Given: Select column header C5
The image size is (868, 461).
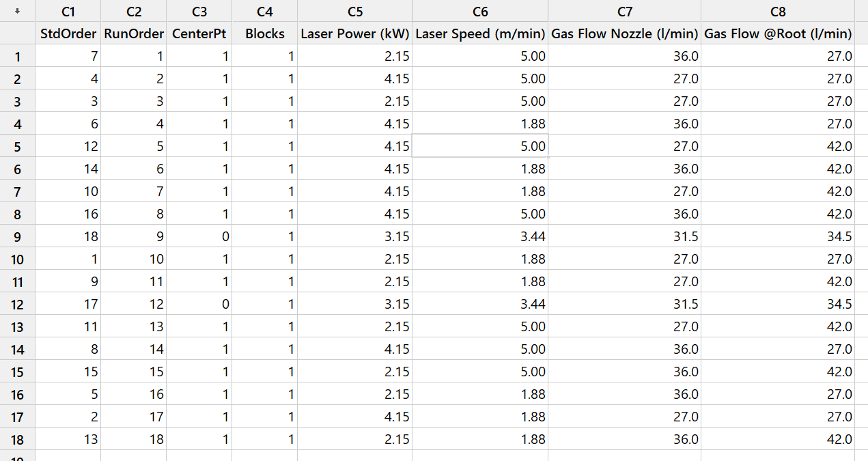Looking at the screenshot, I should (x=354, y=11).
